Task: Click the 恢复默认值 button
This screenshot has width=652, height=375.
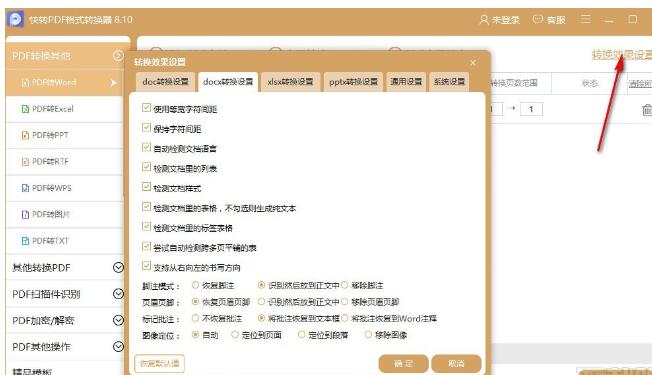Action: 159,364
